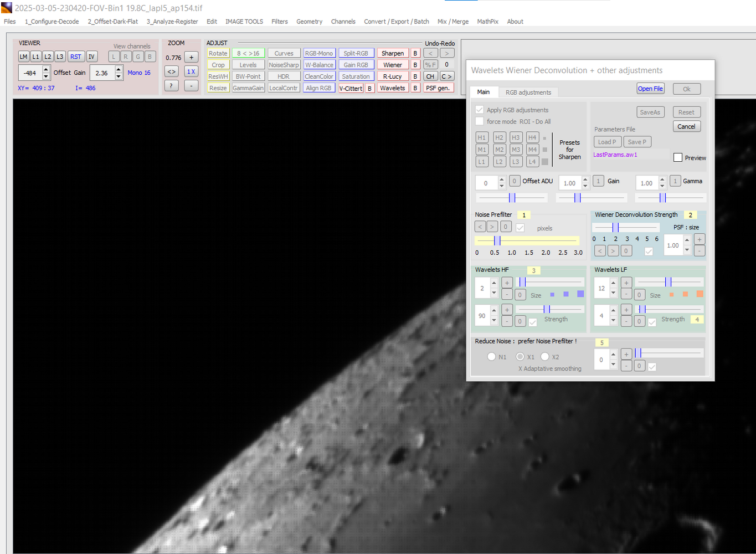This screenshot has height=554, width=756.
Task: Select the H1 sharpen preset
Action: 482,137
